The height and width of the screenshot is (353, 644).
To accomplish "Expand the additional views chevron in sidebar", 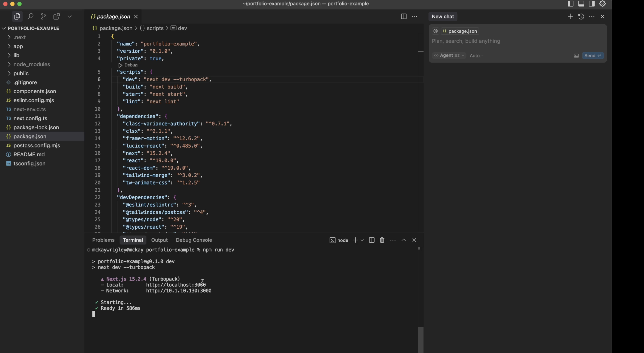I will tap(70, 17).
